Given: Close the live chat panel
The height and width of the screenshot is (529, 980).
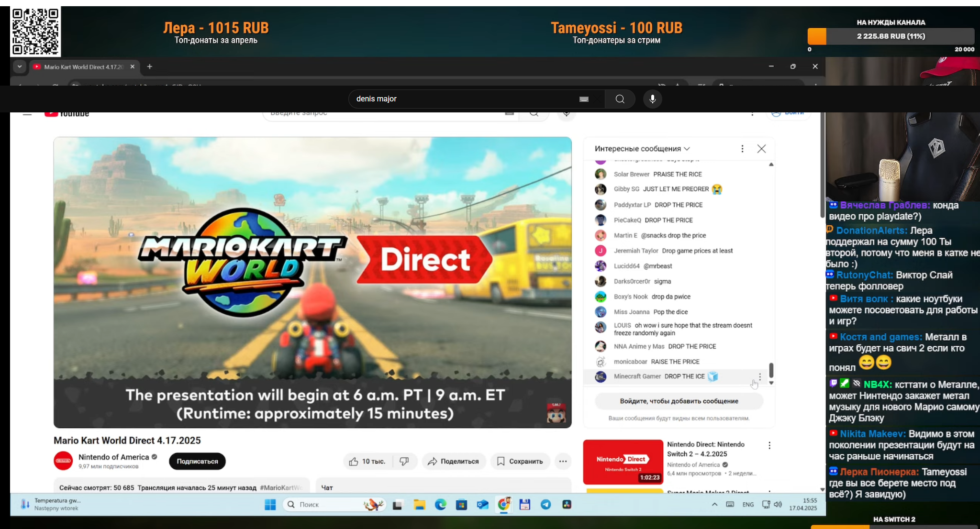Looking at the screenshot, I should 761,149.
